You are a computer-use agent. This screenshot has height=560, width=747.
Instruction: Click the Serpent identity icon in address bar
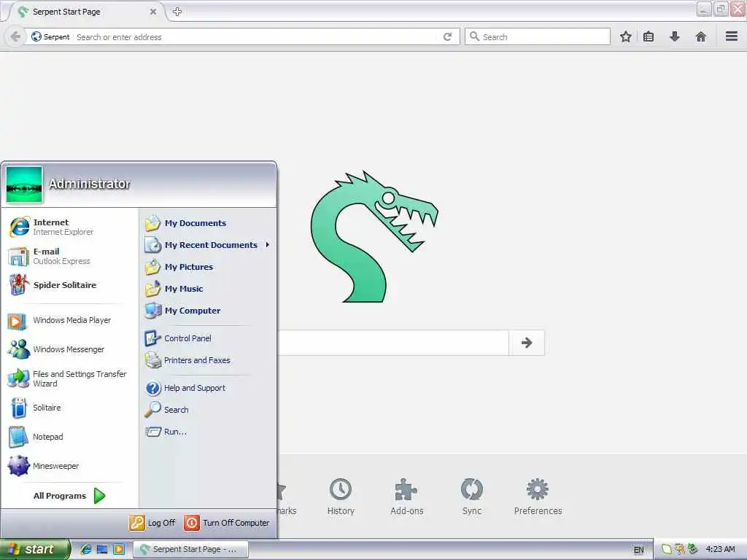tap(50, 36)
